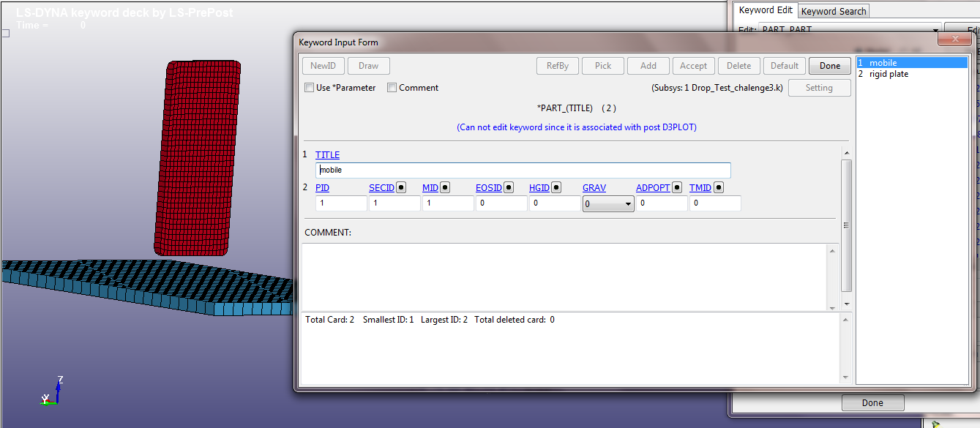Viewport: 980px width, 428px height.
Task: Enable the Use *Parameter checkbox
Action: click(310, 87)
